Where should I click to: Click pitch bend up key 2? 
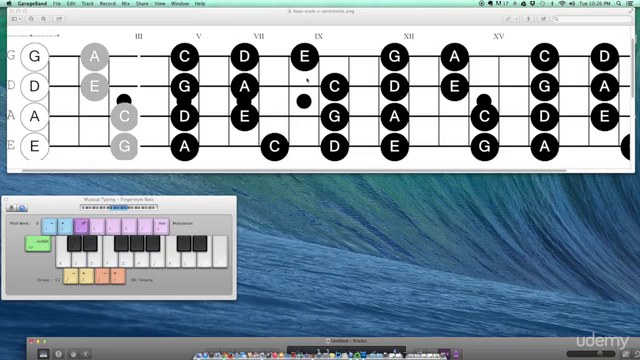65,226
